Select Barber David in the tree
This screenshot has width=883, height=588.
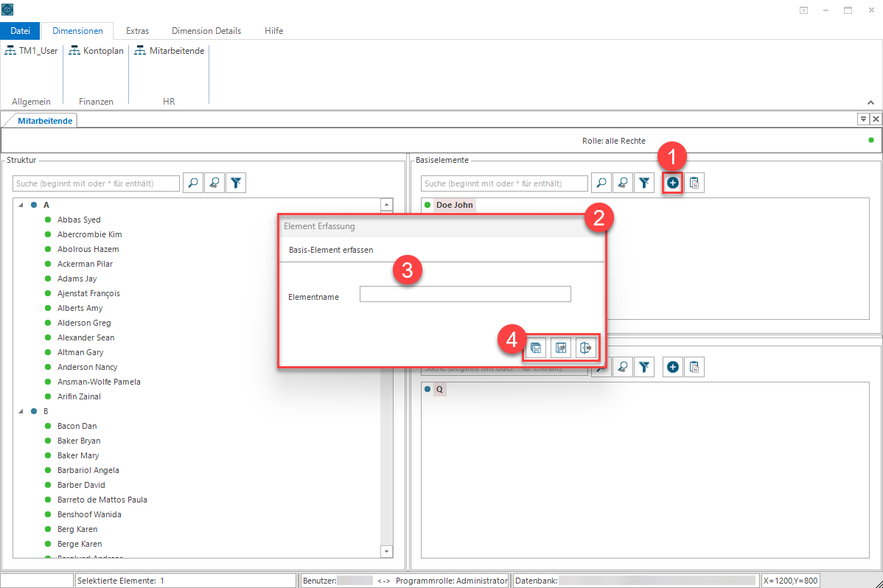81,485
